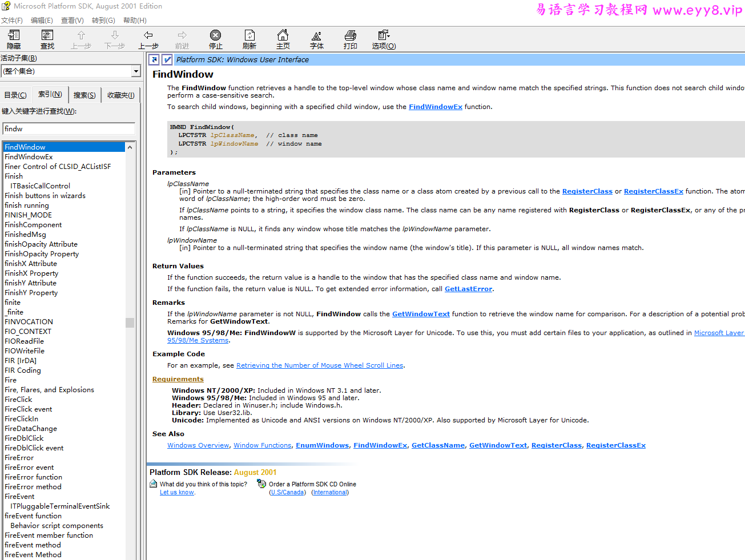This screenshot has height=560, width=745.
Task: Click the keyword input field containing findw
Action: [x=69, y=129]
